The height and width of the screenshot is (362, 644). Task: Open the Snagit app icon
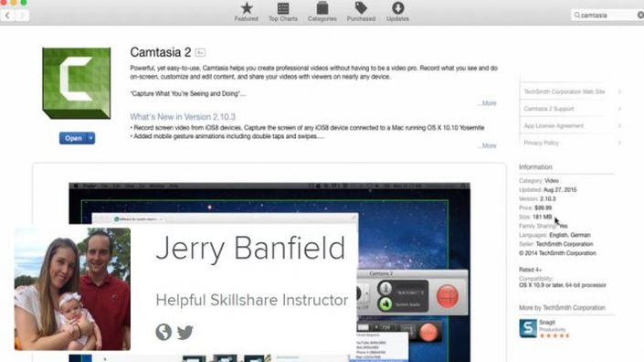click(528, 328)
